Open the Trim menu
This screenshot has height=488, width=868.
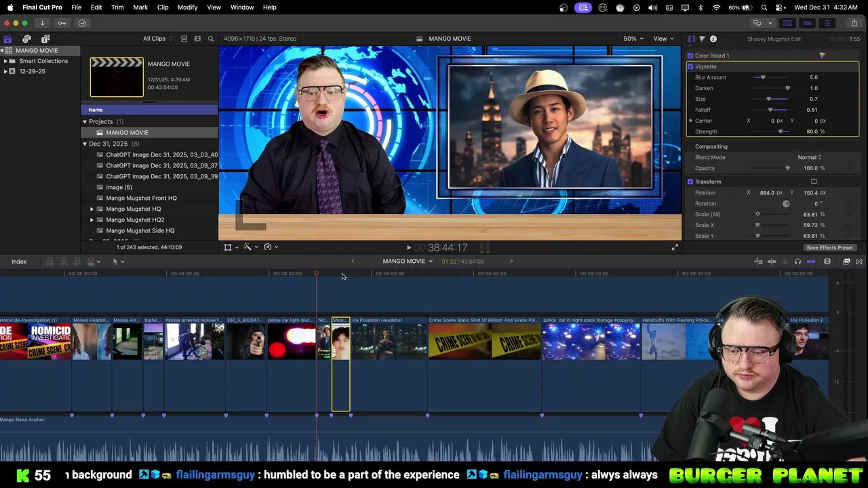pyautogui.click(x=117, y=7)
